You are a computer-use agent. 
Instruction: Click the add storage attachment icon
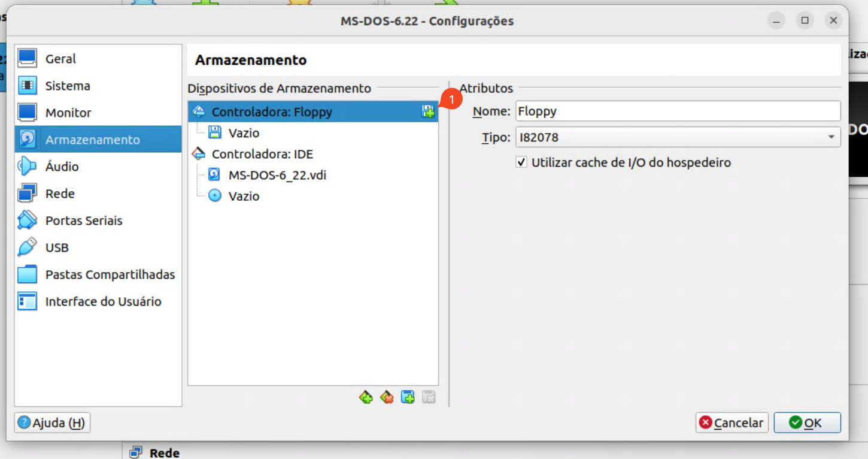(408, 397)
